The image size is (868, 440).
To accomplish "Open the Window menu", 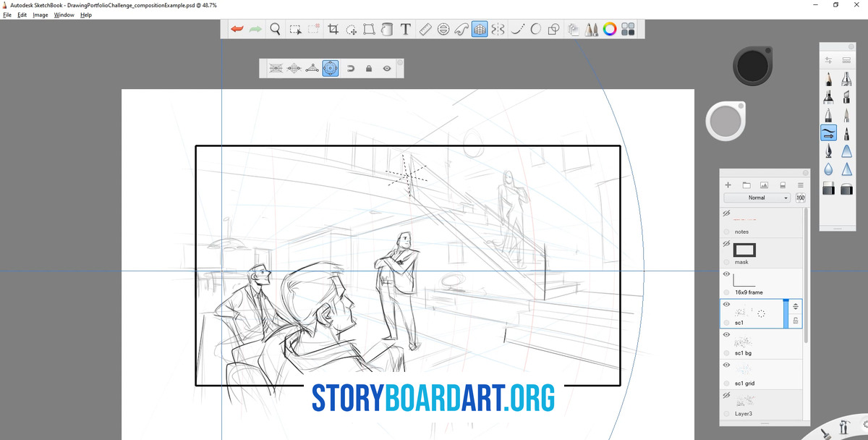I will (x=64, y=14).
